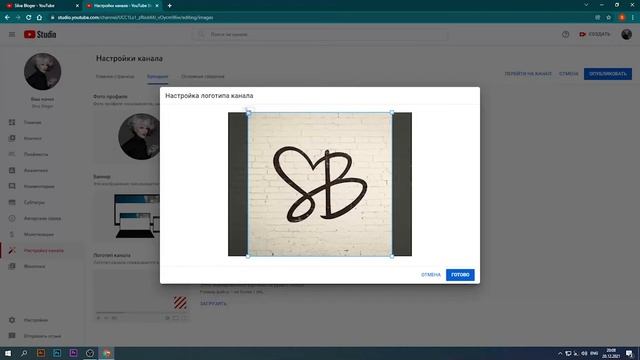Select the top-right crop handle
The image size is (640, 360).
pos(392,112)
